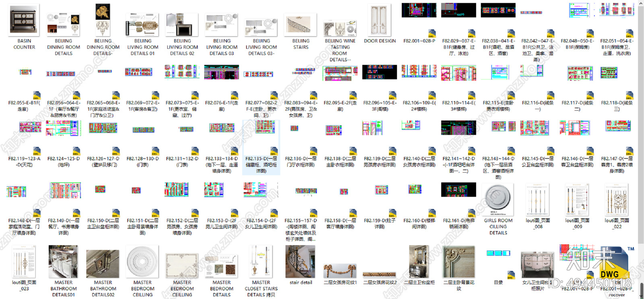Select the DOOR DESIGN file icon
Viewport: 644px width, 299px height.
(380, 21)
